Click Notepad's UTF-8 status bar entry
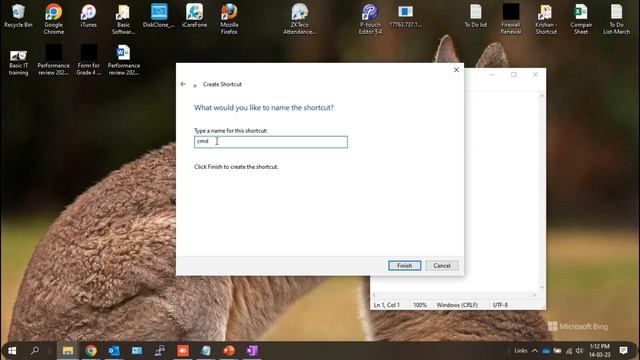Screen dimensions: 640x360 click(500, 305)
